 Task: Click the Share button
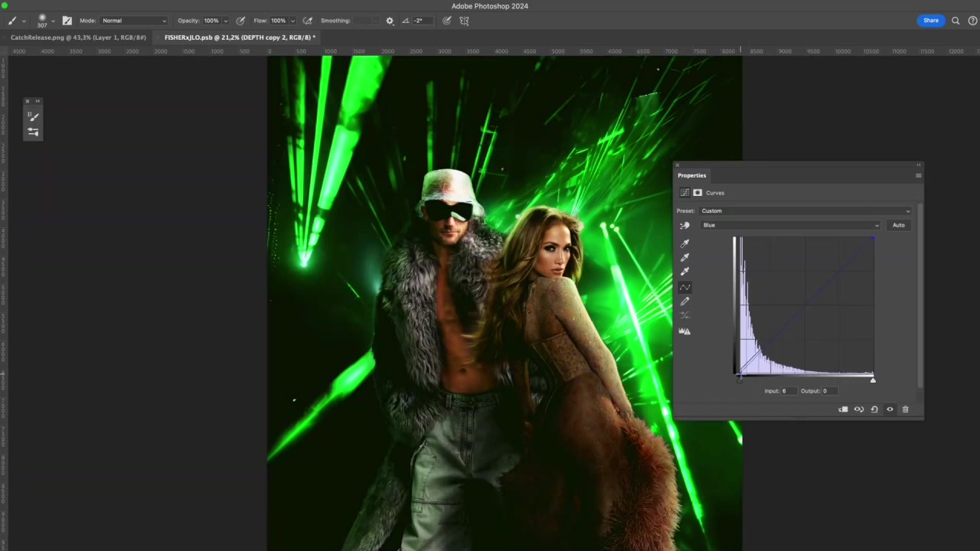pyautogui.click(x=930, y=21)
